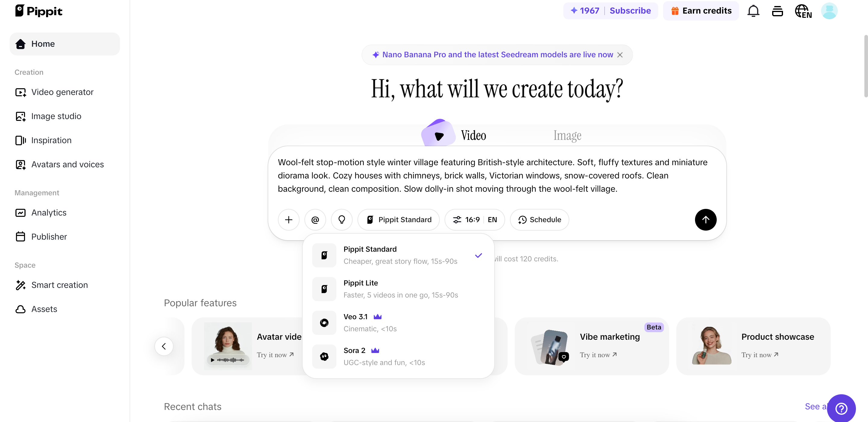Open the notifications bell

coord(753,11)
